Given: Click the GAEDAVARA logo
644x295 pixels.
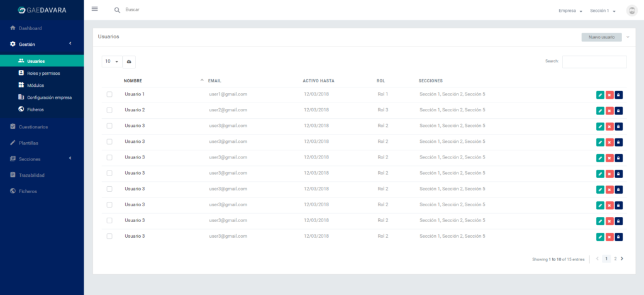Looking at the screenshot, I should tap(42, 10).
